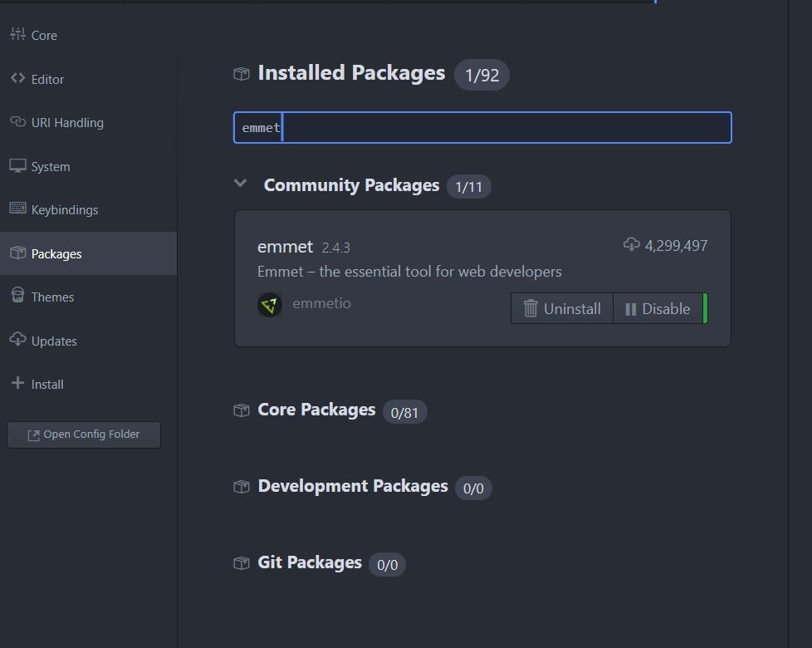Expand the Core Packages section
This screenshot has height=648, width=812.
(316, 410)
